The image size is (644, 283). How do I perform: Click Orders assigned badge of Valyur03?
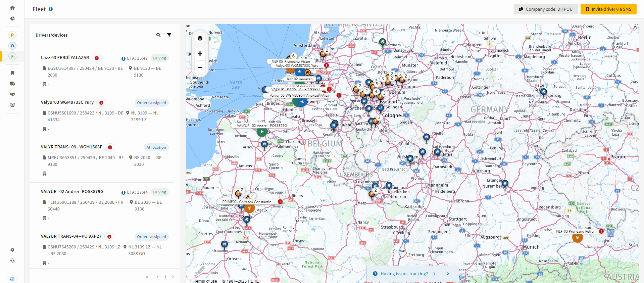(x=151, y=103)
